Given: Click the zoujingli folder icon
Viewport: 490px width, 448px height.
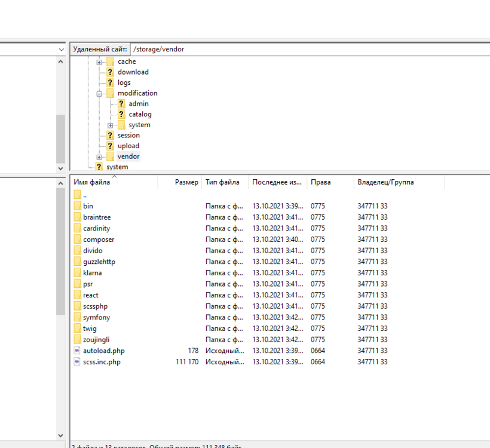Looking at the screenshot, I should (x=78, y=339).
